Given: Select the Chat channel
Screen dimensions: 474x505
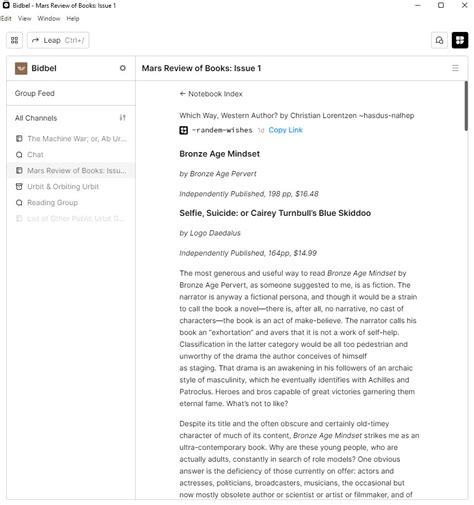Looking at the screenshot, I should 71,155.
